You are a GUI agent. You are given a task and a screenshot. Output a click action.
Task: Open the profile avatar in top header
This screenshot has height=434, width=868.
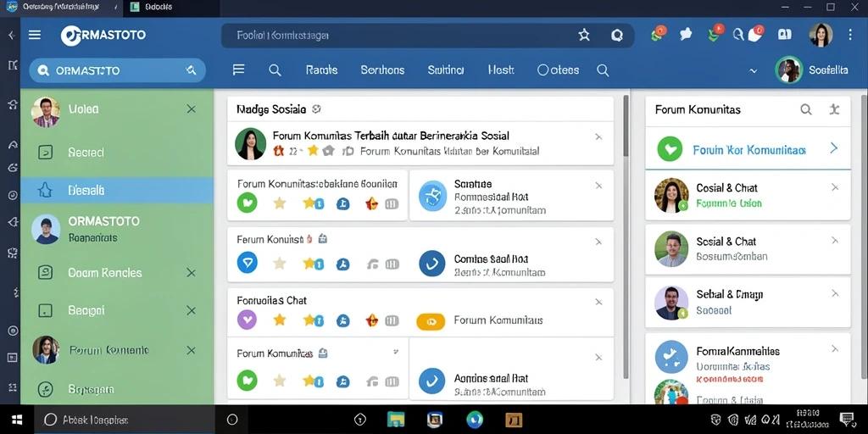pos(821,35)
